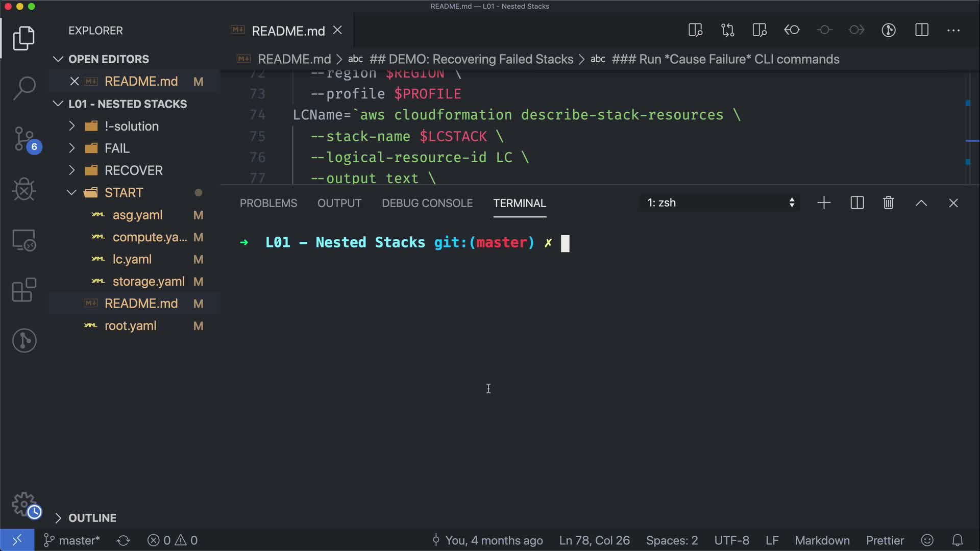Open the Run and Debug view
Image resolution: width=980 pixels, height=551 pixels.
tap(24, 190)
